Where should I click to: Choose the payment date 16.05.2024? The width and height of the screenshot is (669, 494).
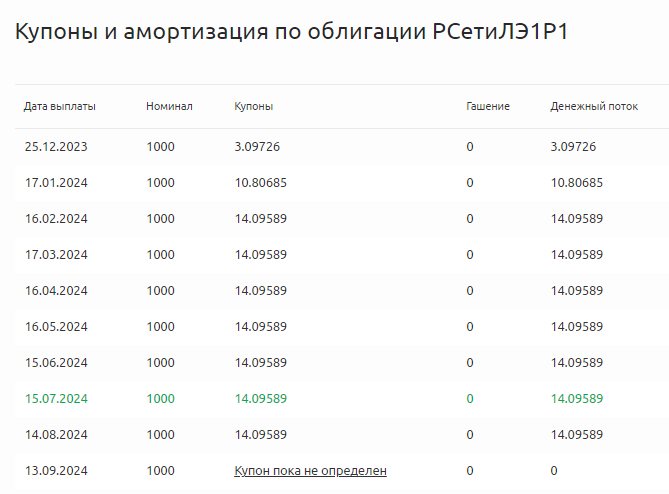click(56, 327)
